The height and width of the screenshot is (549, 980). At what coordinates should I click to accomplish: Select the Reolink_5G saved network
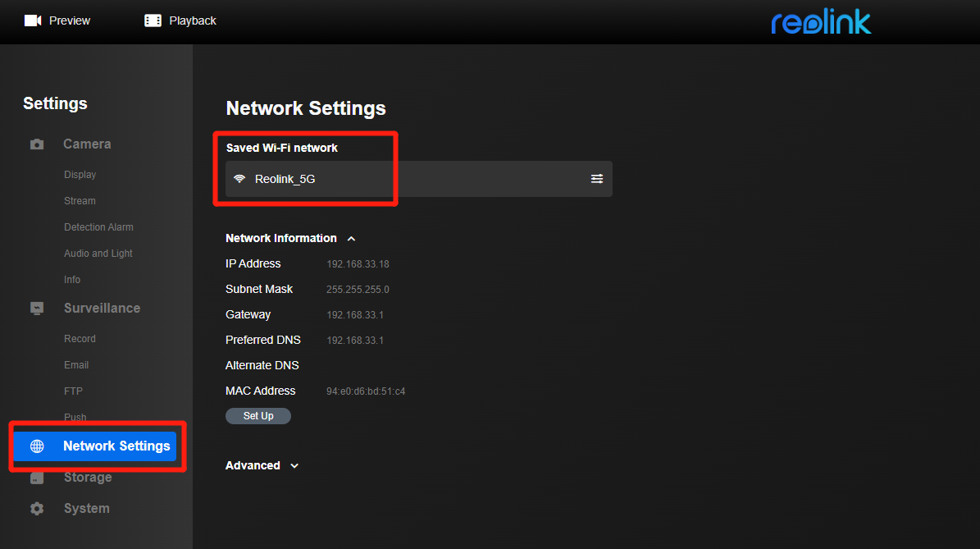click(x=419, y=179)
